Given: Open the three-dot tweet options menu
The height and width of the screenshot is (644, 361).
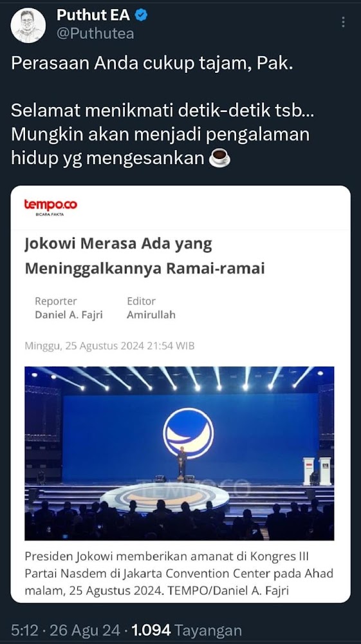Looking at the screenshot, I should point(343,22).
